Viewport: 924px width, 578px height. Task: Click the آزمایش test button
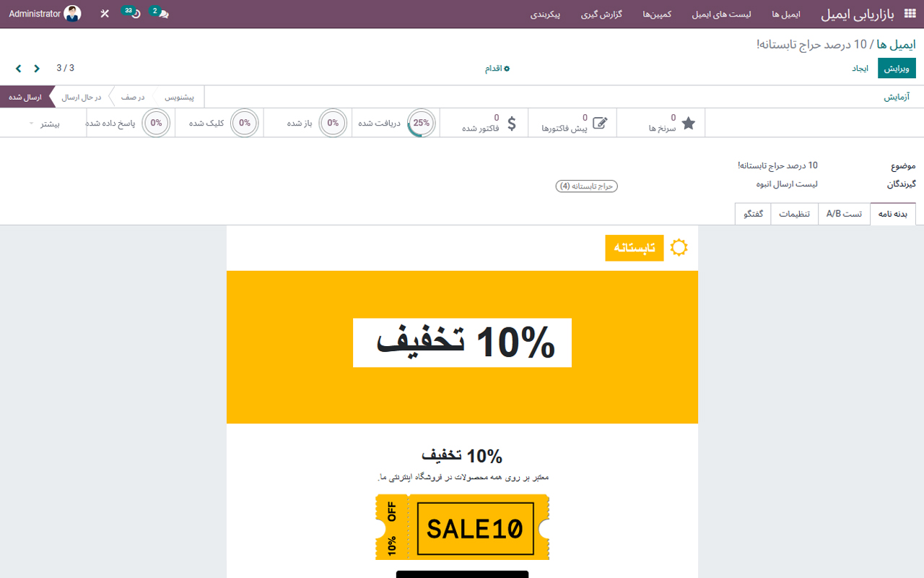coord(897,96)
